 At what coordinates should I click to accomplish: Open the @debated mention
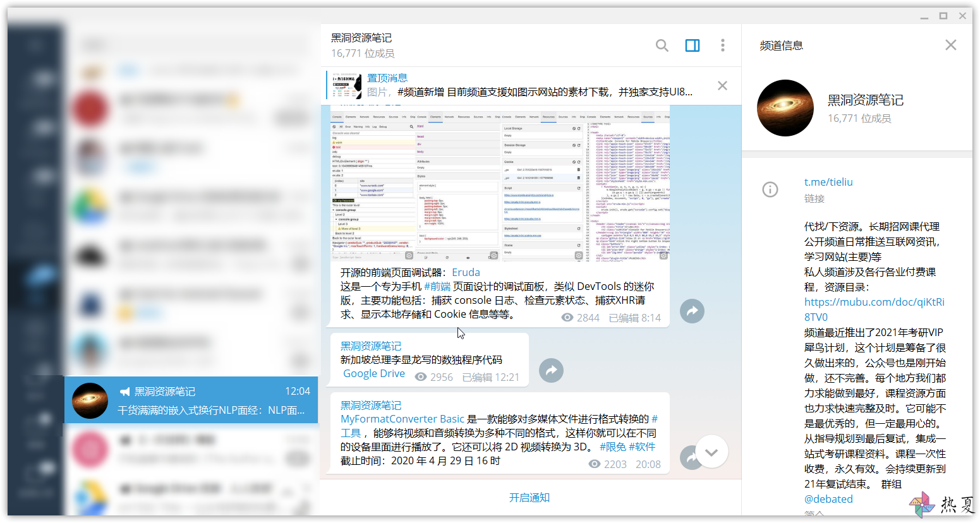click(828, 499)
